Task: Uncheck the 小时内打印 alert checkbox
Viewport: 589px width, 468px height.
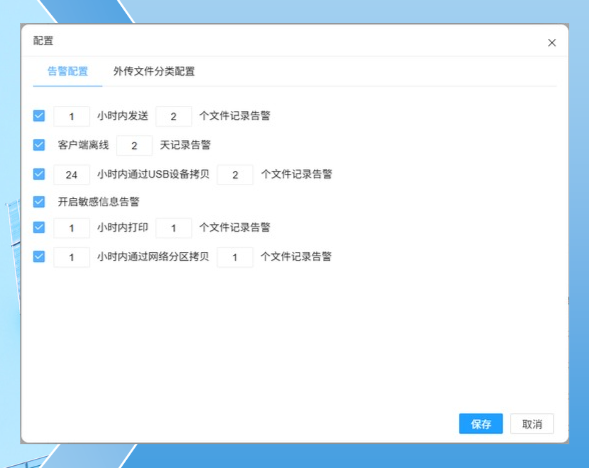Action: pyautogui.click(x=39, y=227)
